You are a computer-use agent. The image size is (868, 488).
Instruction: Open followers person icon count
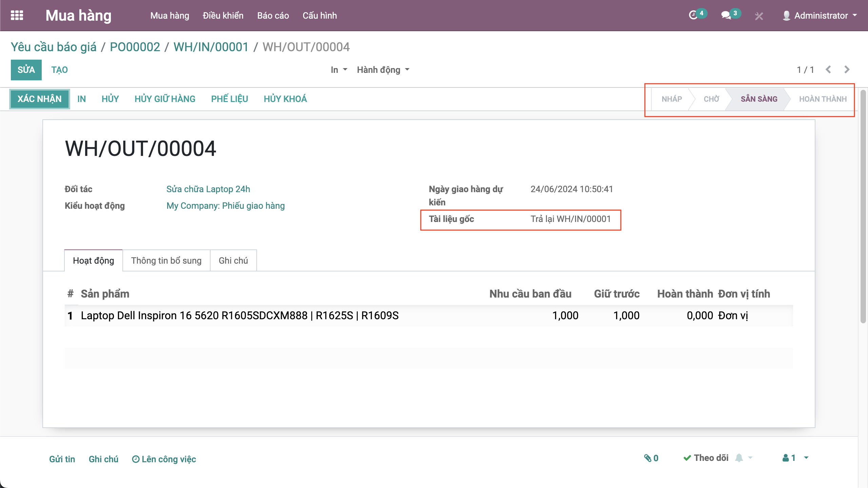click(789, 458)
